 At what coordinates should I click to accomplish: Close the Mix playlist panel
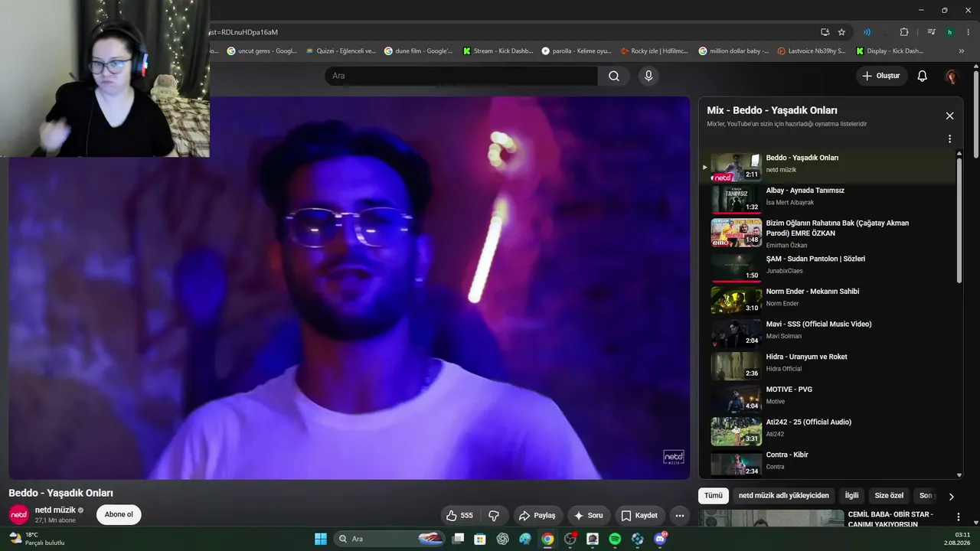coord(949,116)
